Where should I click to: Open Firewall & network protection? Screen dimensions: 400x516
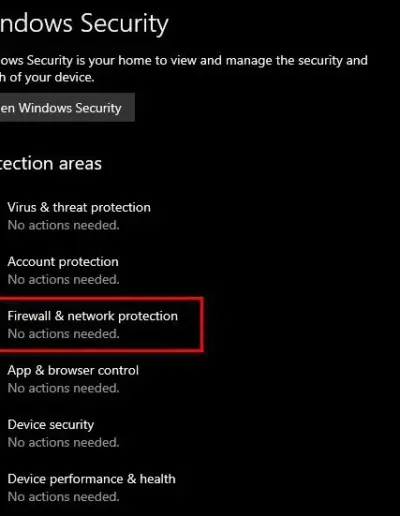pos(93,316)
